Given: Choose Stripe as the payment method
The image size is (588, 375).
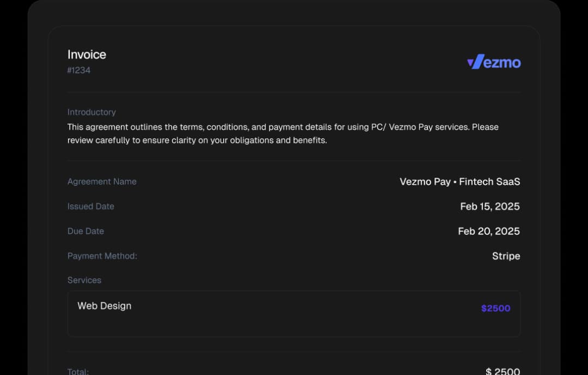Looking at the screenshot, I should click(x=506, y=256).
